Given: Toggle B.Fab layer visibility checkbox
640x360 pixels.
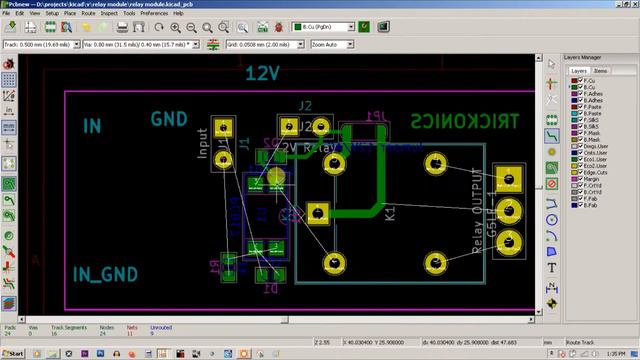Looking at the screenshot, I should (x=580, y=205).
